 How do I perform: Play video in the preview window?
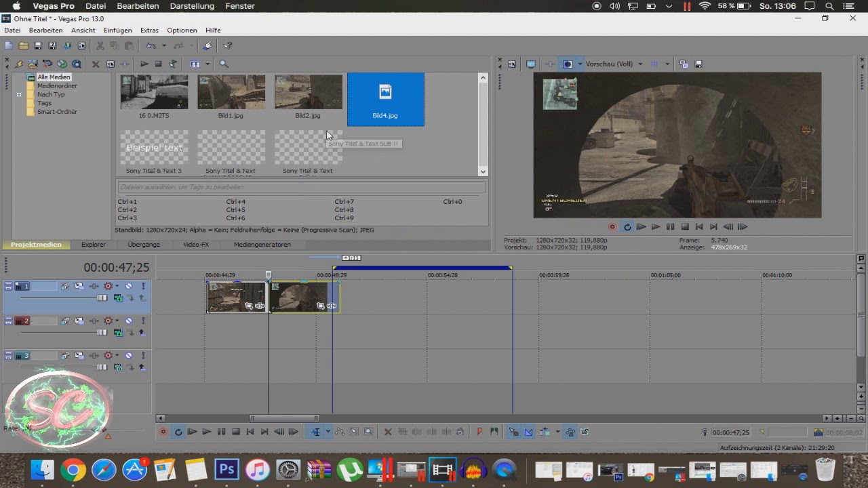(656, 227)
